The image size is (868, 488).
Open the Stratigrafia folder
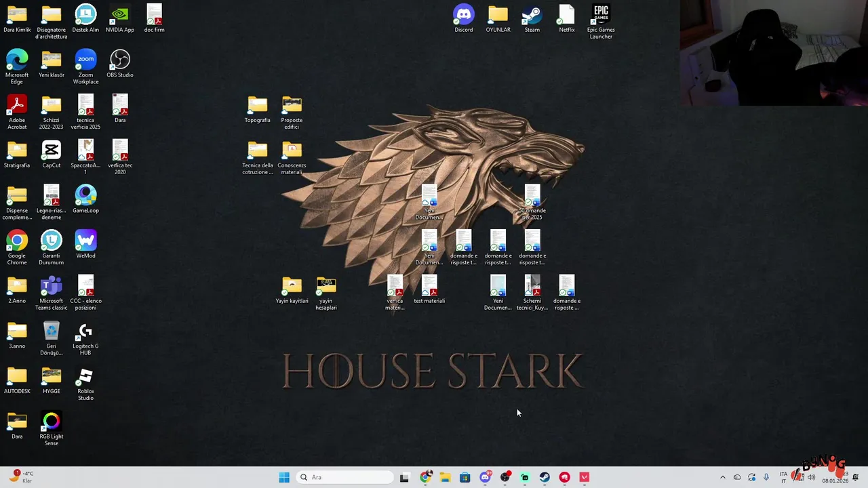point(17,155)
